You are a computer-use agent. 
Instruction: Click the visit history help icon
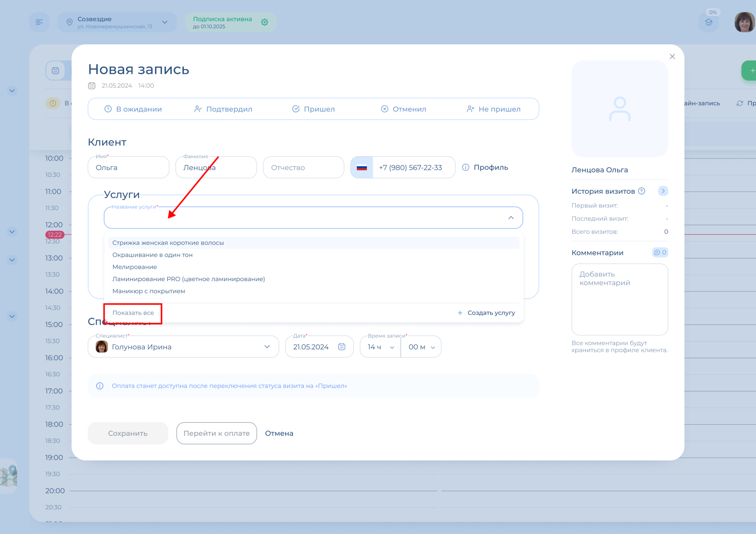point(642,191)
